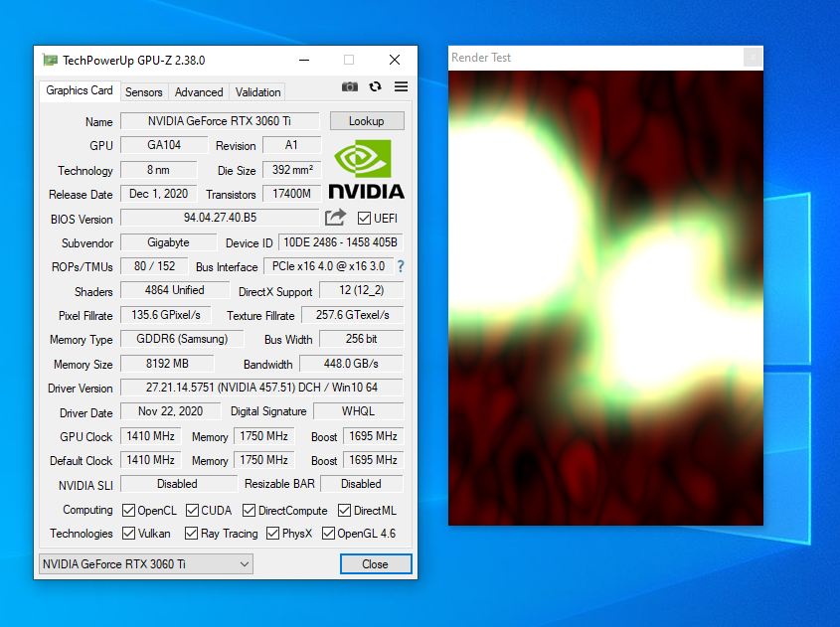Click the BIOS export share icon
Viewport: 840px width, 627px height.
(335, 218)
